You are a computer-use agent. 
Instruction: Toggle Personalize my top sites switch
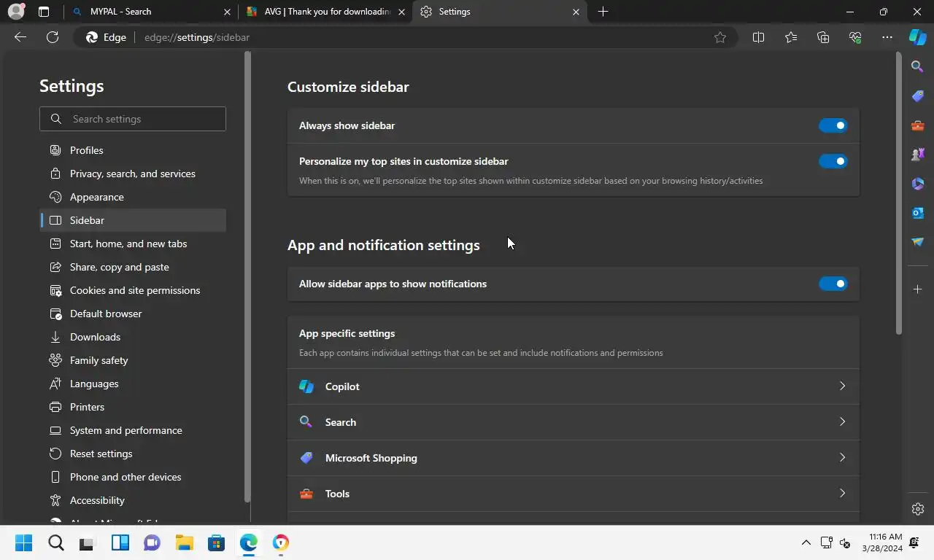833,161
